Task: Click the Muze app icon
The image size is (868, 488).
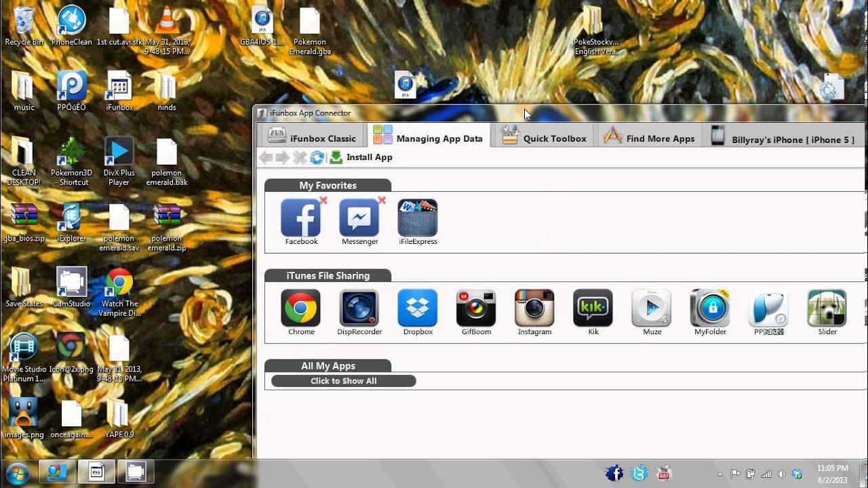Action: point(651,308)
